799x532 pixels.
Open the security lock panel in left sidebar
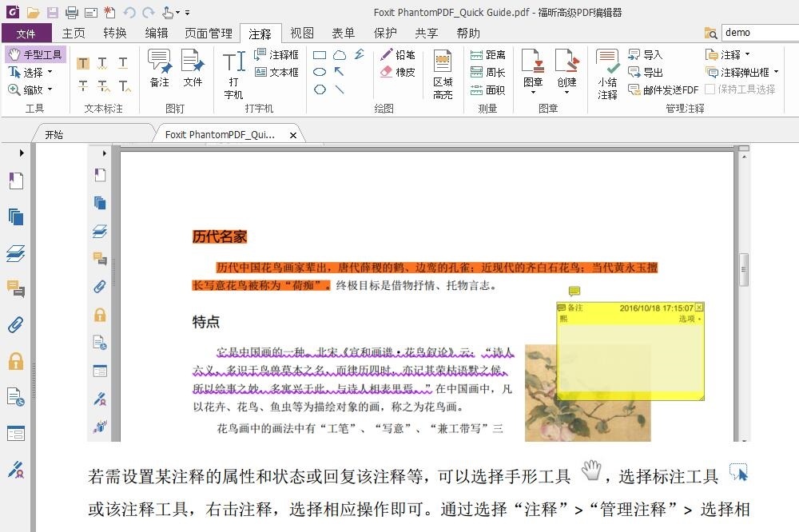point(16,361)
